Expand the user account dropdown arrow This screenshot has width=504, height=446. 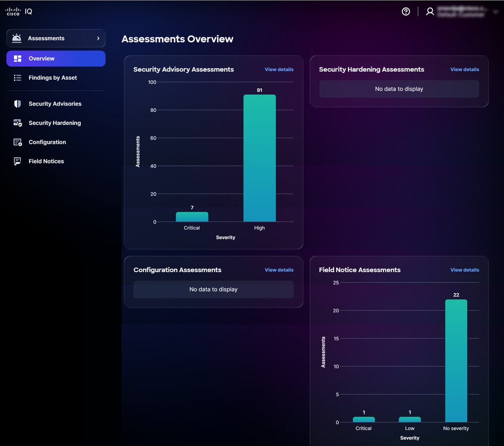[x=495, y=12]
